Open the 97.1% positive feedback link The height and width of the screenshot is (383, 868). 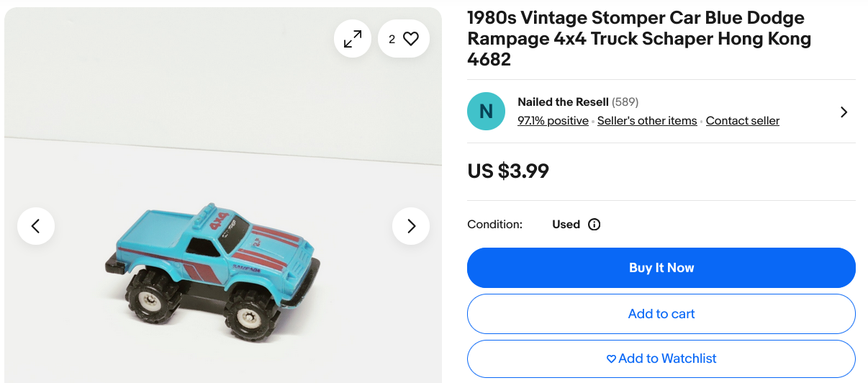coord(553,121)
